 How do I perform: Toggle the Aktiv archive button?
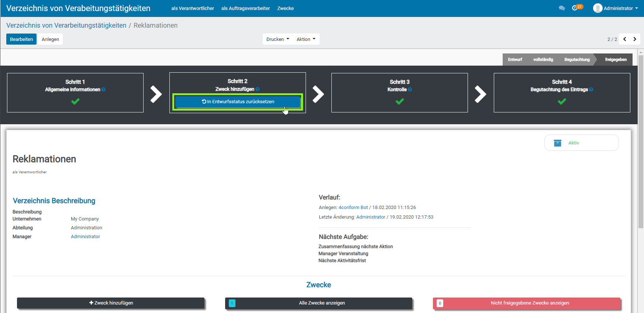coord(581,143)
